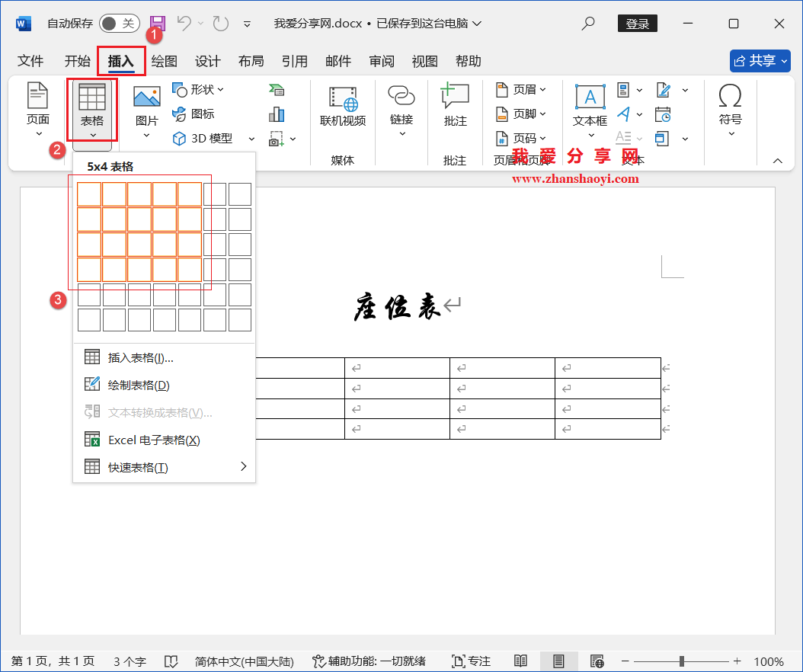The width and height of the screenshot is (803, 672).
Task: Open the References (引用) tab
Action: pos(295,61)
